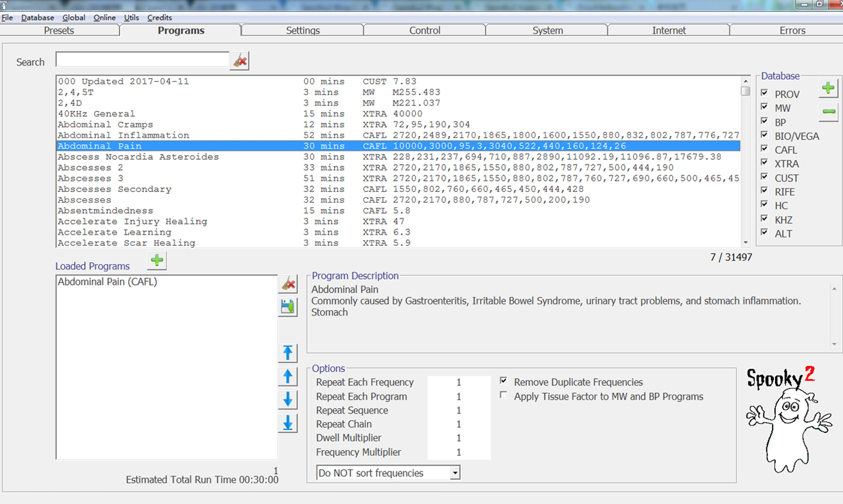Viewport: 843px width, 504px height.
Task: Click program list scrollbar down arrow
Action: (x=745, y=242)
